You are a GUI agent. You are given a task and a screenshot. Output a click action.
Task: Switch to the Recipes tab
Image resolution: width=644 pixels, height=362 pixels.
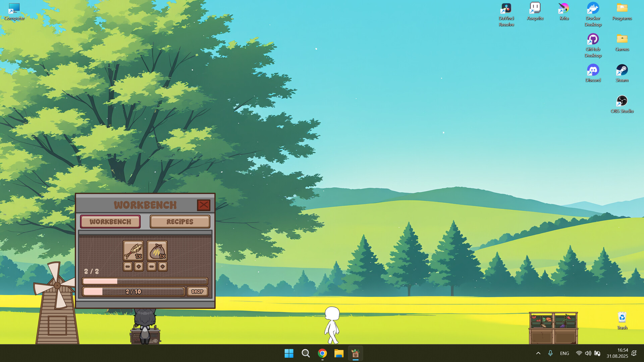coord(180,222)
